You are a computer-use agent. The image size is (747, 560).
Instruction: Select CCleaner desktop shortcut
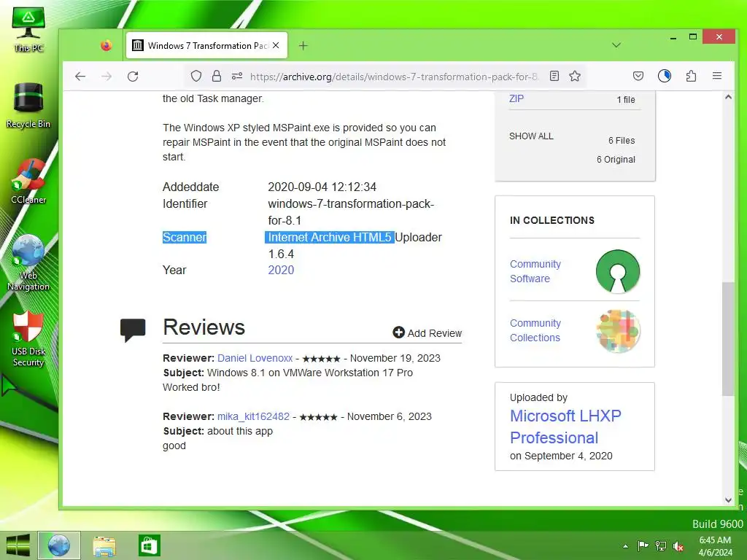click(x=28, y=181)
